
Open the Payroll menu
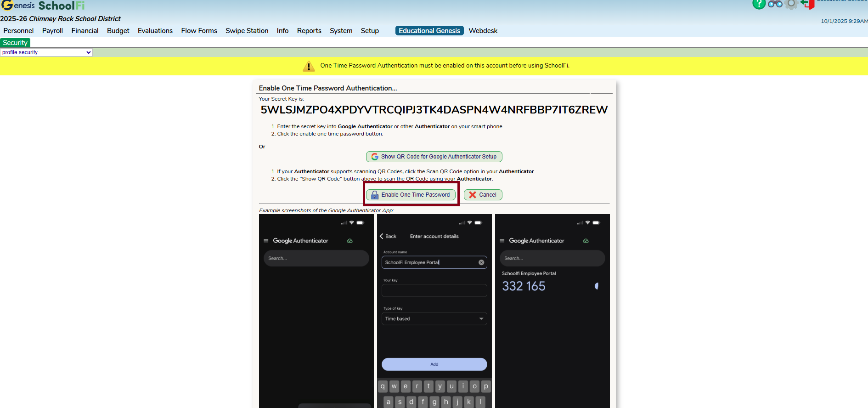pyautogui.click(x=52, y=31)
